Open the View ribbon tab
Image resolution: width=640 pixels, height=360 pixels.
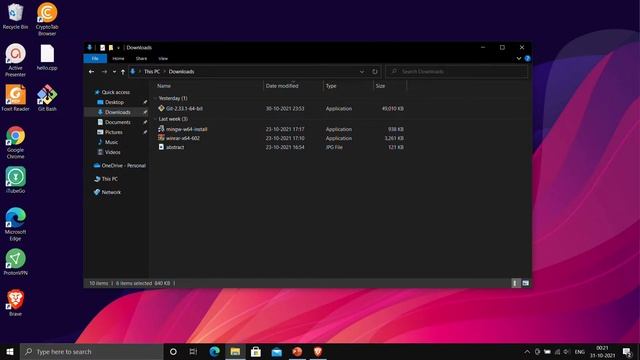(x=163, y=58)
